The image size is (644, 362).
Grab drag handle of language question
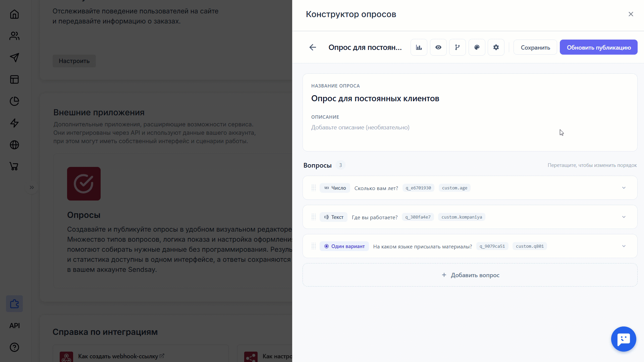coord(314,246)
